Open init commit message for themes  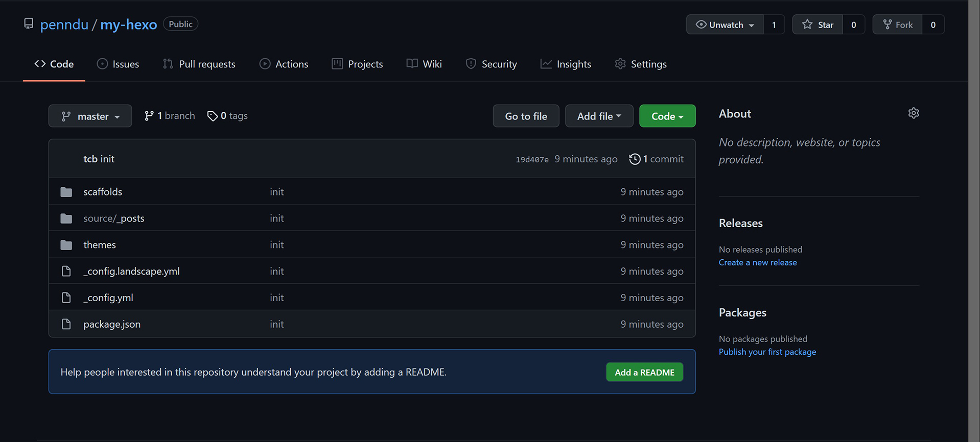276,244
